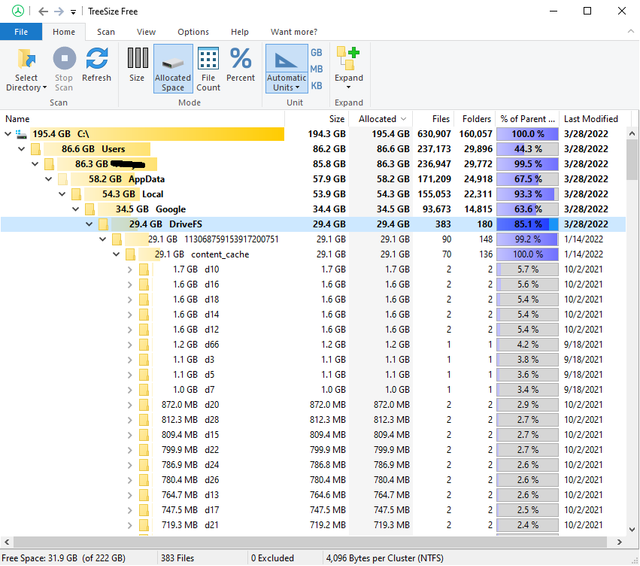
Task: Click the Users folder icon
Action: click(36, 149)
